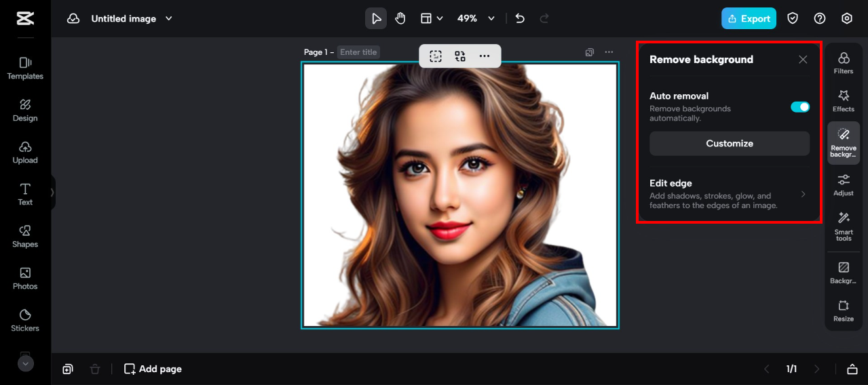The height and width of the screenshot is (385, 868).
Task: Open the Adjust tool on right sidebar
Action: click(x=844, y=184)
